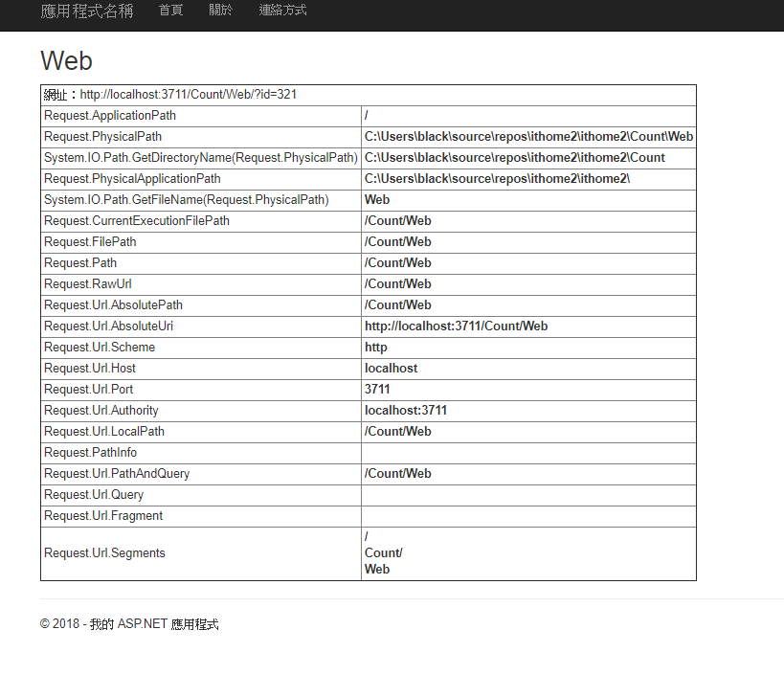This screenshot has width=784, height=675.
Task: Select the 3711 port value
Action: pos(377,389)
